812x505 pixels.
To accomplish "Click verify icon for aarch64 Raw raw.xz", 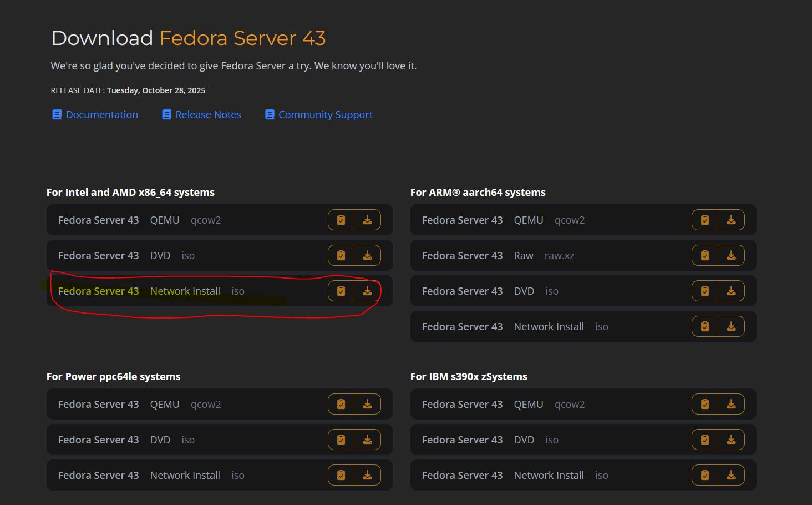I will point(705,255).
